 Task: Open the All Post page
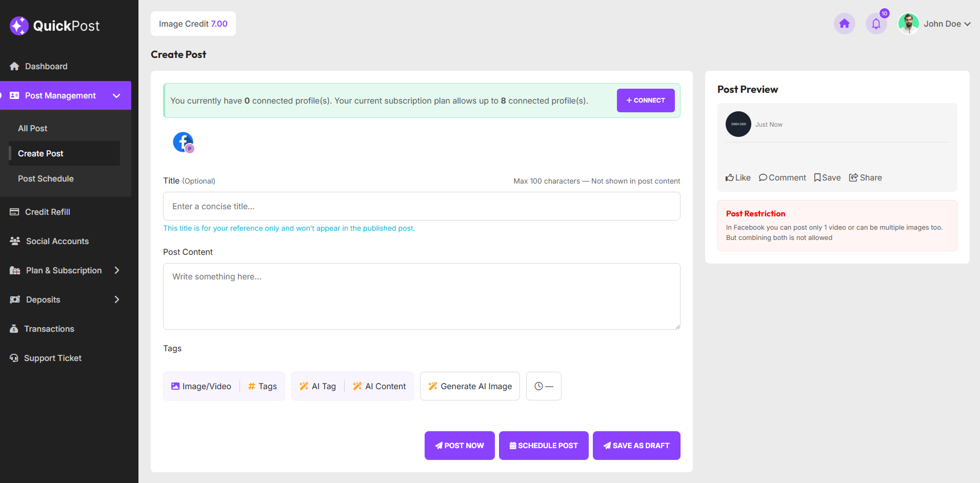(x=32, y=128)
